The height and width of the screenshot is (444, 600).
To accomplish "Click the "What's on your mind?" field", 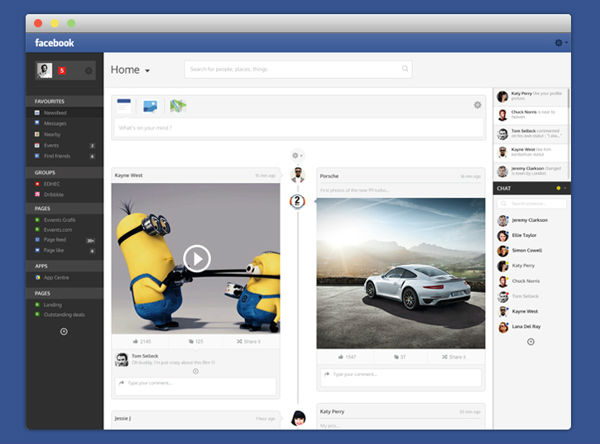I will coord(290,128).
